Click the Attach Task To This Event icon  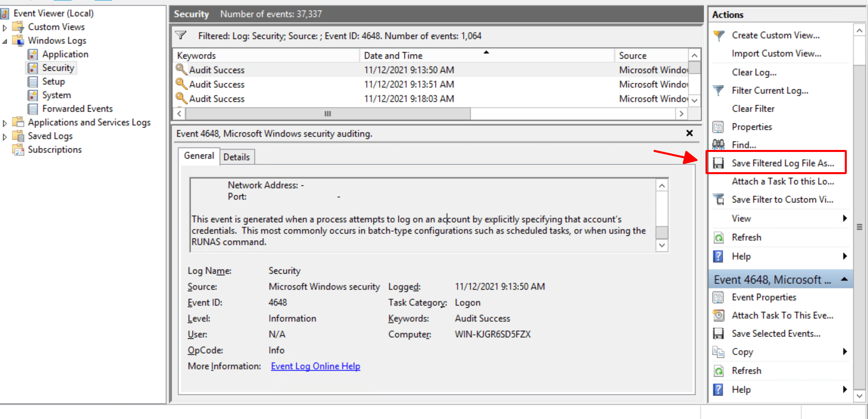(718, 316)
